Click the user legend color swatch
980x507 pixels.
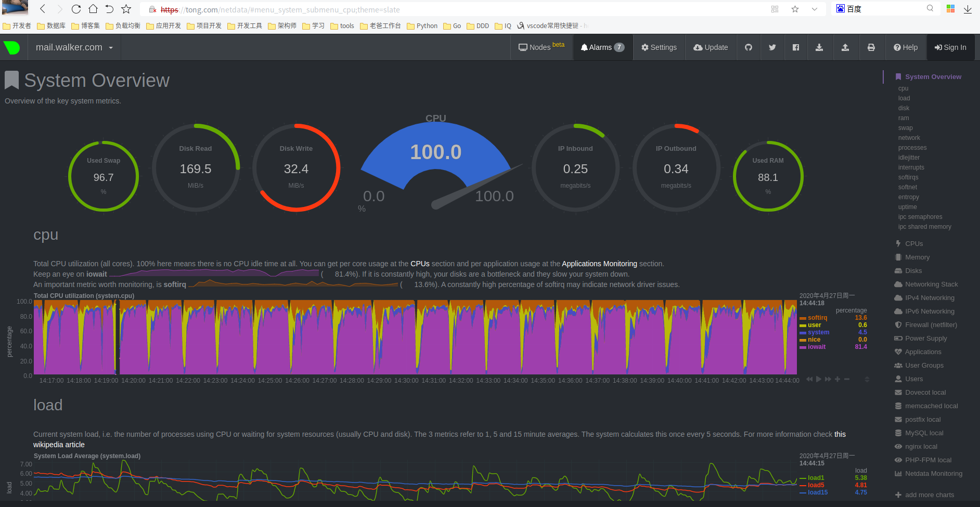(804, 324)
